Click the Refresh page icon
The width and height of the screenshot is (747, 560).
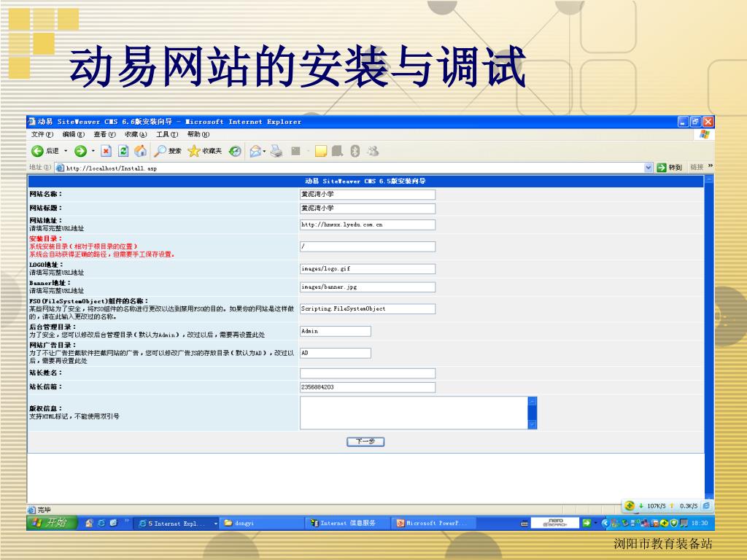tap(123, 151)
